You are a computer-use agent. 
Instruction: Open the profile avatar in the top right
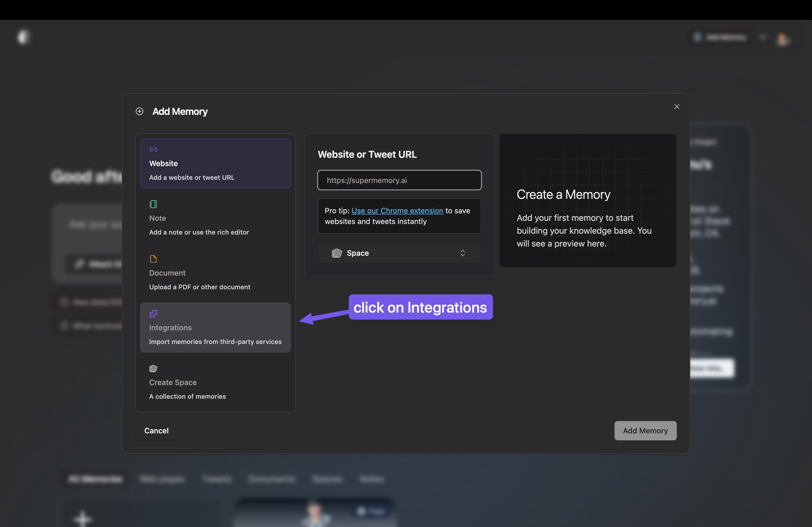click(x=783, y=39)
